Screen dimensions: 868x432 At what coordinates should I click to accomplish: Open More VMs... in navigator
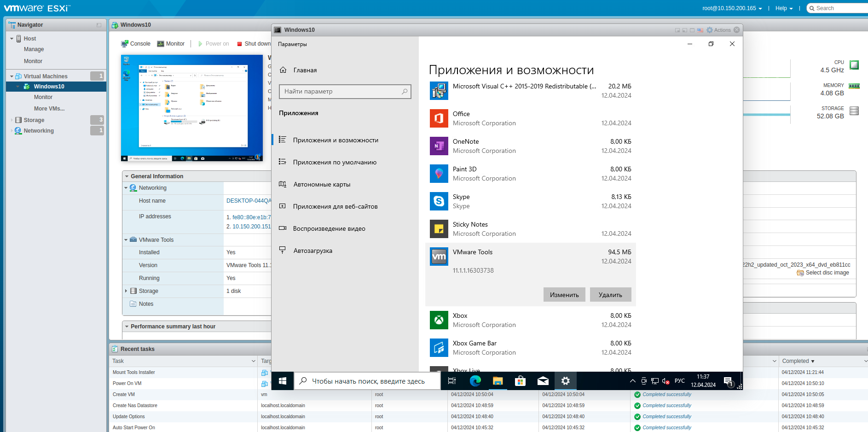[x=49, y=109]
